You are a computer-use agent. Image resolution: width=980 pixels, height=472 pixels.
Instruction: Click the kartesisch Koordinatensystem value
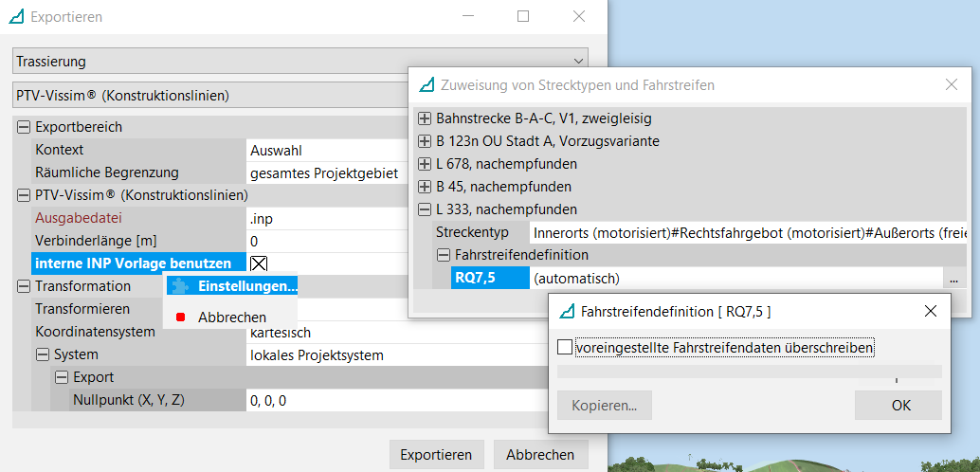click(x=397, y=332)
